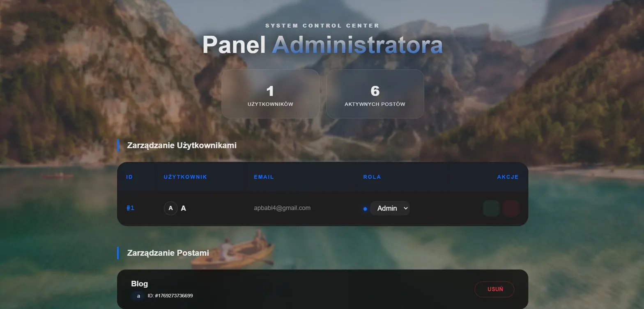Click the red action button in user row #1

coord(511,208)
